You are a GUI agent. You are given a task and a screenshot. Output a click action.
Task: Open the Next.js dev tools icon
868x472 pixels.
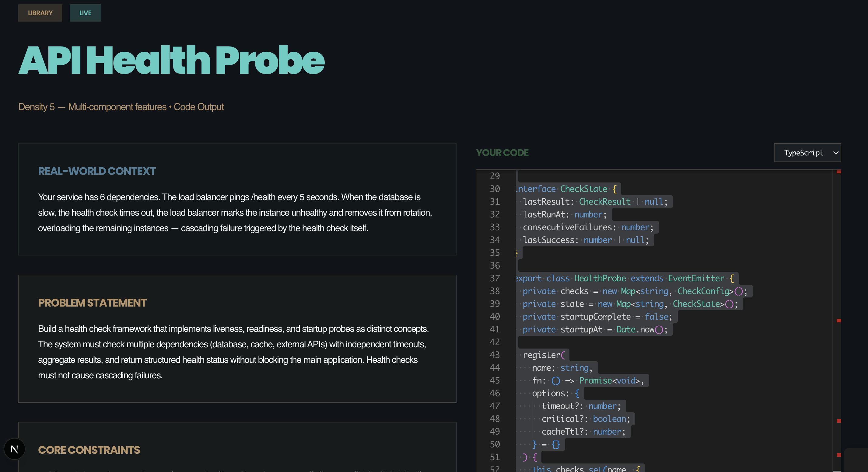pyautogui.click(x=14, y=449)
